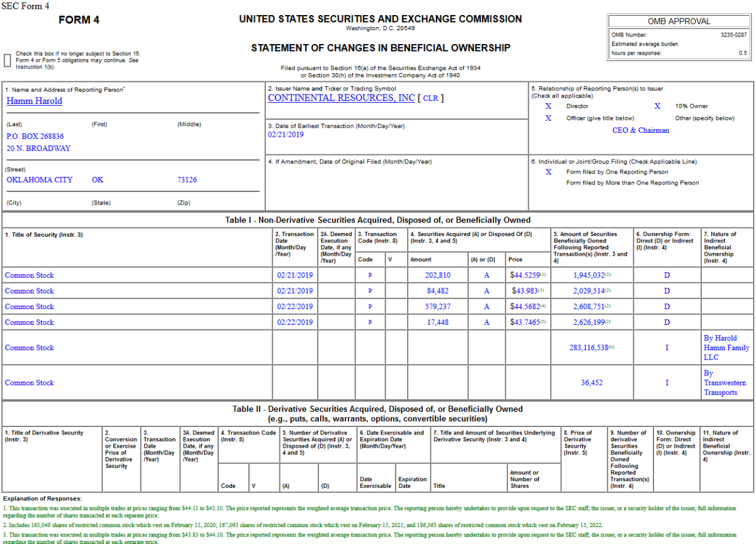
Task: Select By Transwestern Transports text
Action: click(x=724, y=383)
